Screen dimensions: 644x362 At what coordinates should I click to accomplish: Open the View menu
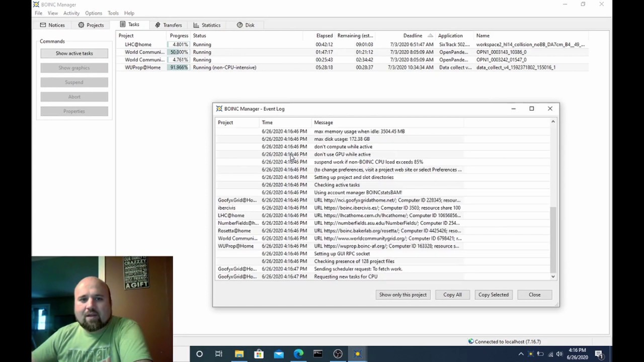click(53, 13)
